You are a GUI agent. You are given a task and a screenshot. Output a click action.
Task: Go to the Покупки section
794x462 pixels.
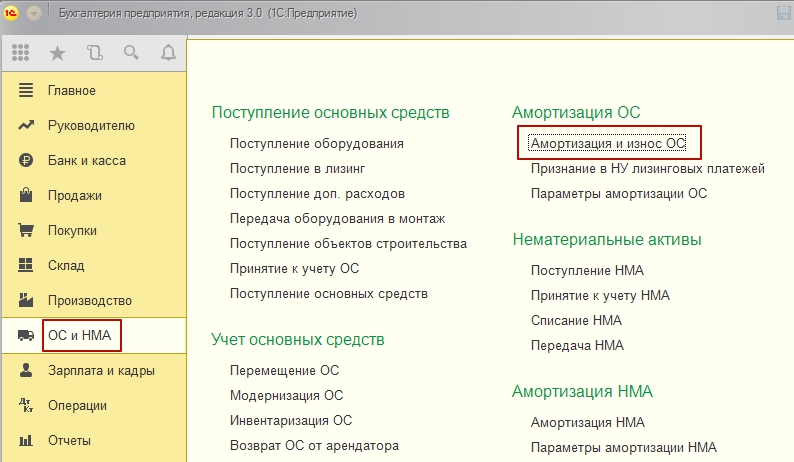tap(72, 230)
